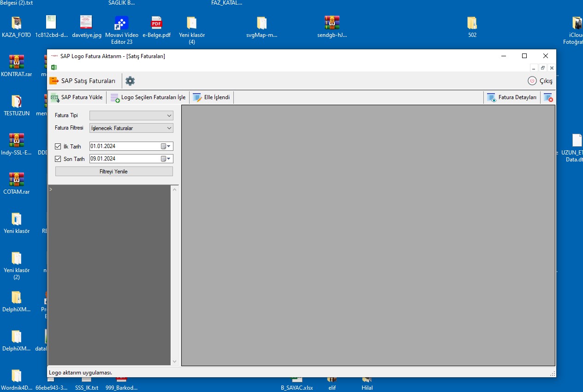Screen dimensions: 583x392
Task: Open the İlk Tarih calendar picker
Action: (x=166, y=147)
